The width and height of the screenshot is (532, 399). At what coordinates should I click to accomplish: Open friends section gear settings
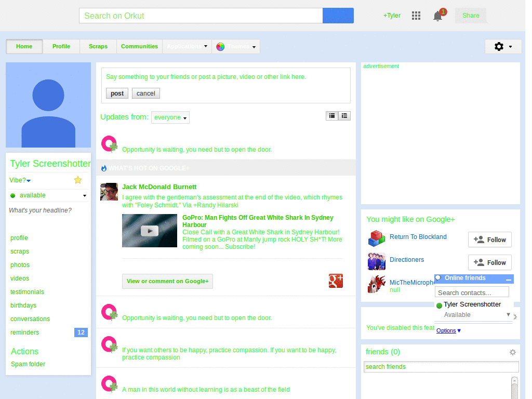513,352
